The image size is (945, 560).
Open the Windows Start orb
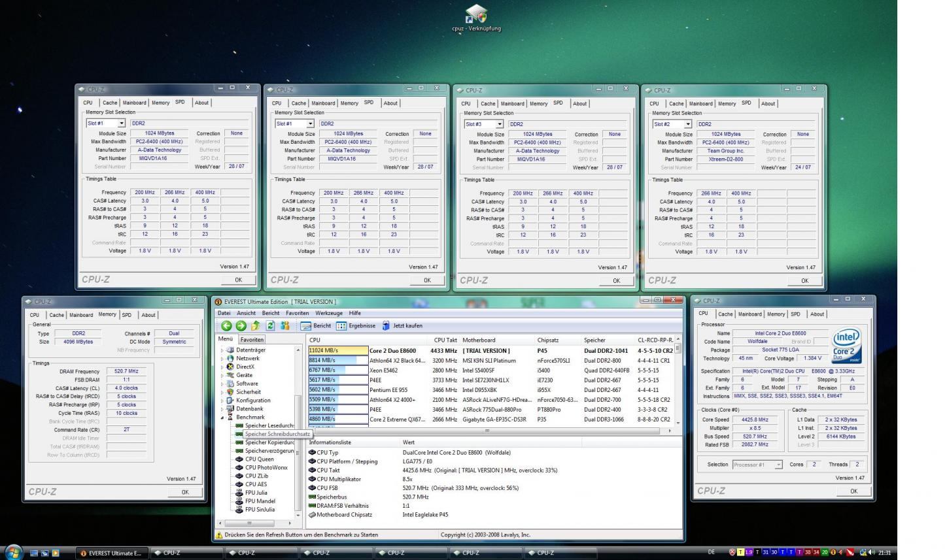point(13,552)
